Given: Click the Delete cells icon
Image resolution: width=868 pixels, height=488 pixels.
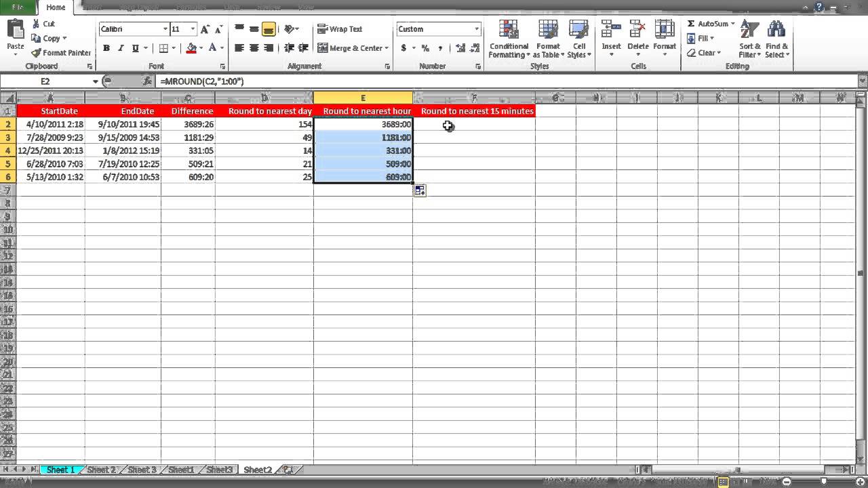Looking at the screenshot, I should [638, 29].
